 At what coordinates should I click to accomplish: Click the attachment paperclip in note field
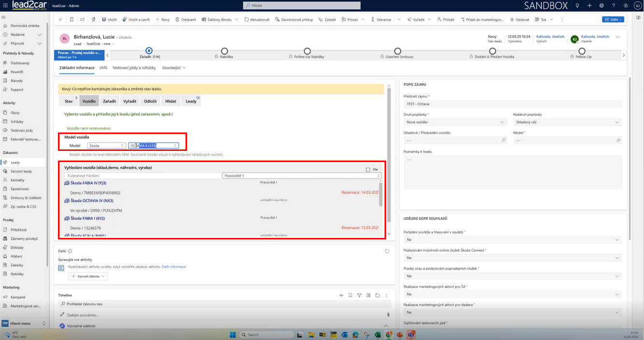(388, 314)
